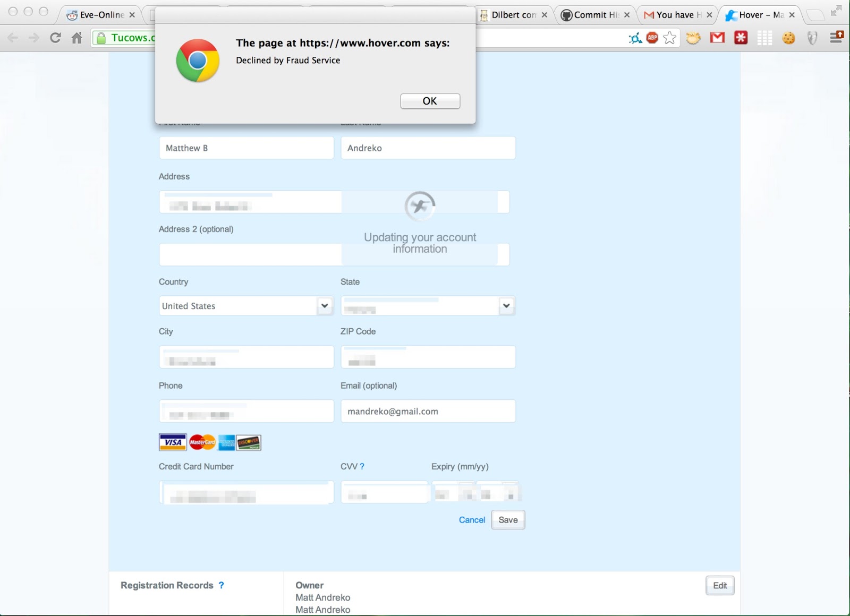Open the Country dropdown showing United States
850x616 pixels.
tap(246, 306)
